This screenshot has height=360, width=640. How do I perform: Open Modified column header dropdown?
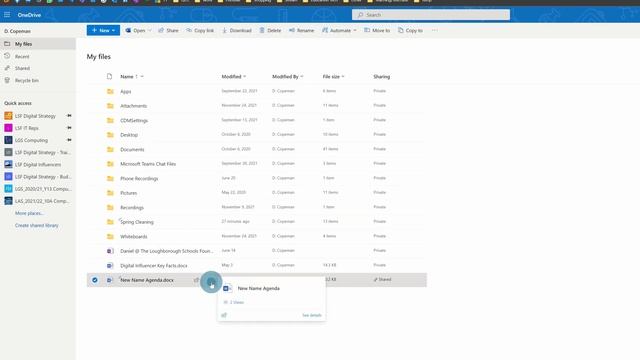pyautogui.click(x=233, y=76)
